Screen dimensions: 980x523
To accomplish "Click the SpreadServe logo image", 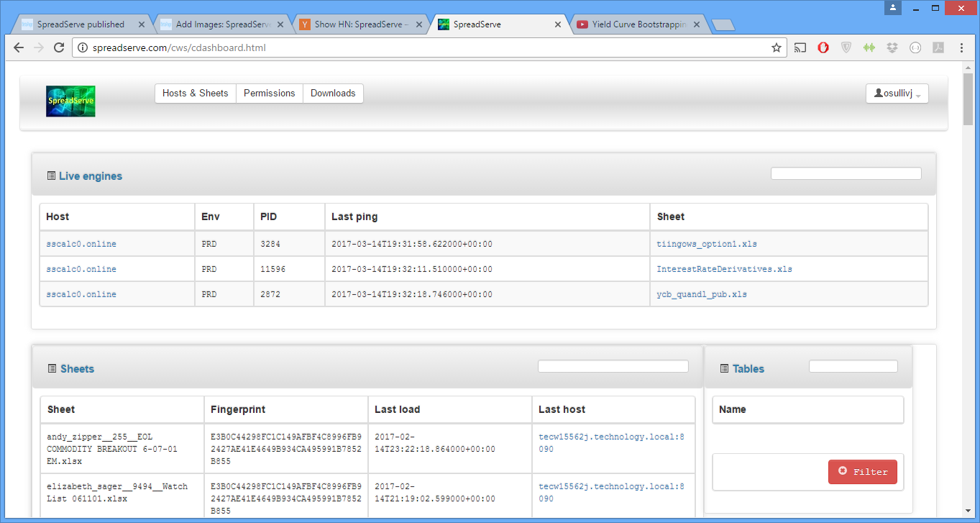I will pos(70,101).
